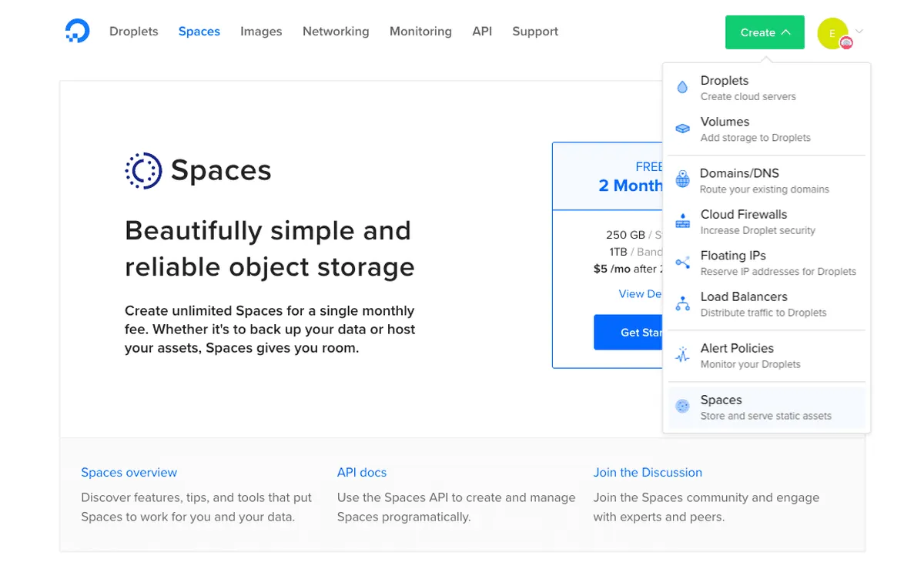Select Monitoring in the top navigation
The width and height of the screenshot is (924, 579).
pyautogui.click(x=420, y=32)
